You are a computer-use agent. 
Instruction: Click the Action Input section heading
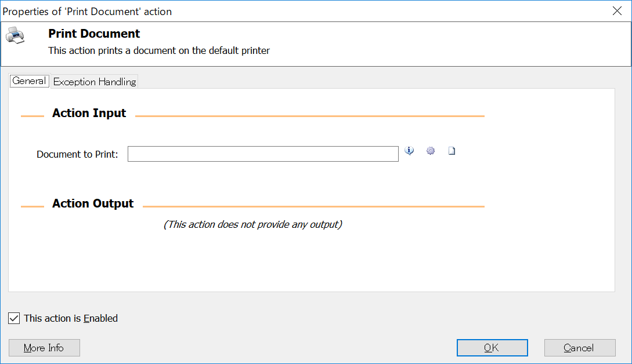(89, 113)
